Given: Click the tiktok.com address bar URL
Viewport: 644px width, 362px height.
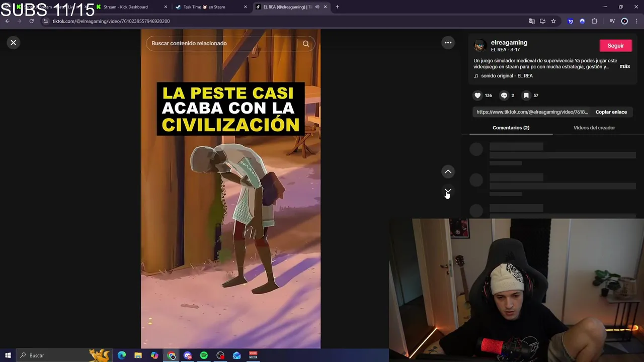Looking at the screenshot, I should coord(111,21).
